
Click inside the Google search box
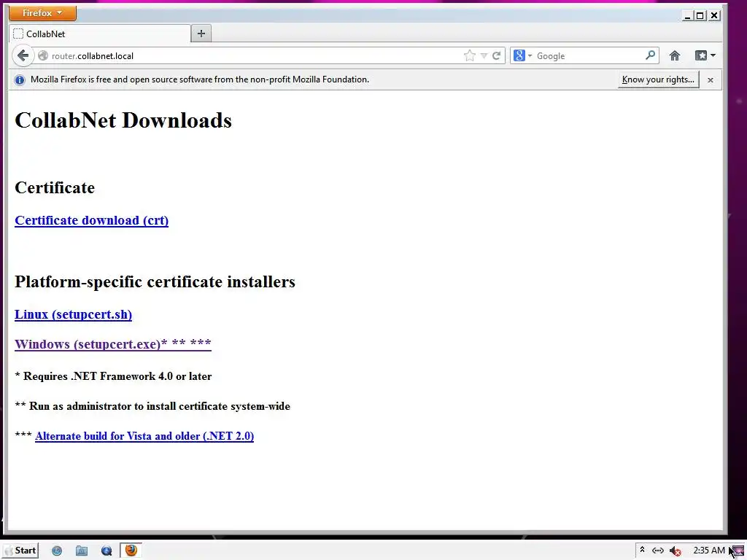point(589,55)
